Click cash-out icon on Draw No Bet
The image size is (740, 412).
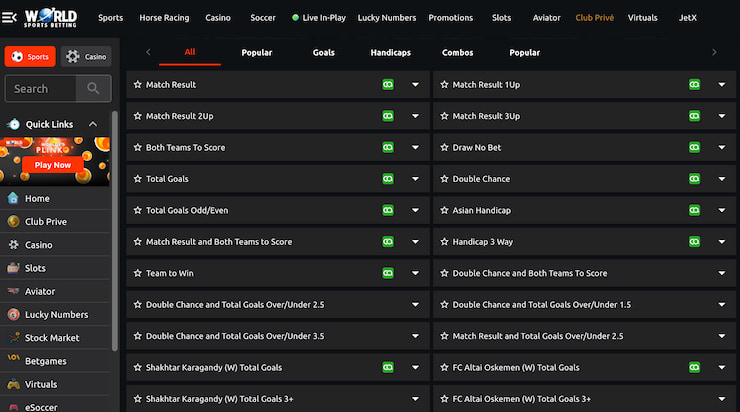pos(694,147)
